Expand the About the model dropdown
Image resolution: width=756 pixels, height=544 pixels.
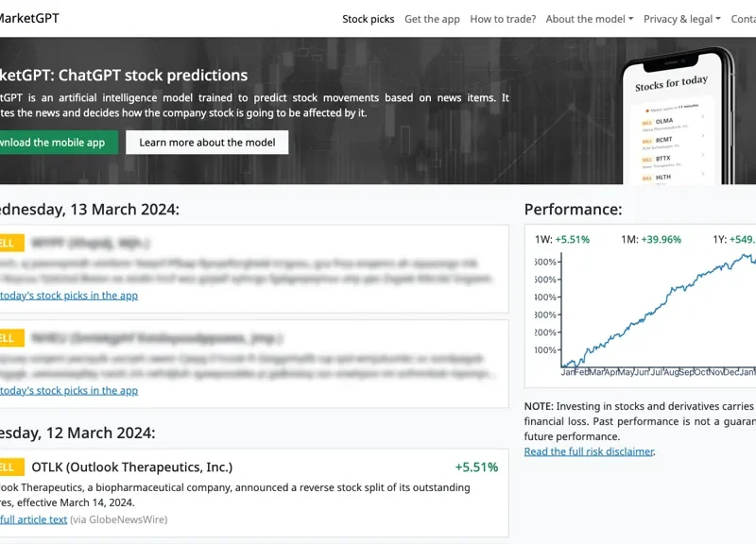point(589,19)
